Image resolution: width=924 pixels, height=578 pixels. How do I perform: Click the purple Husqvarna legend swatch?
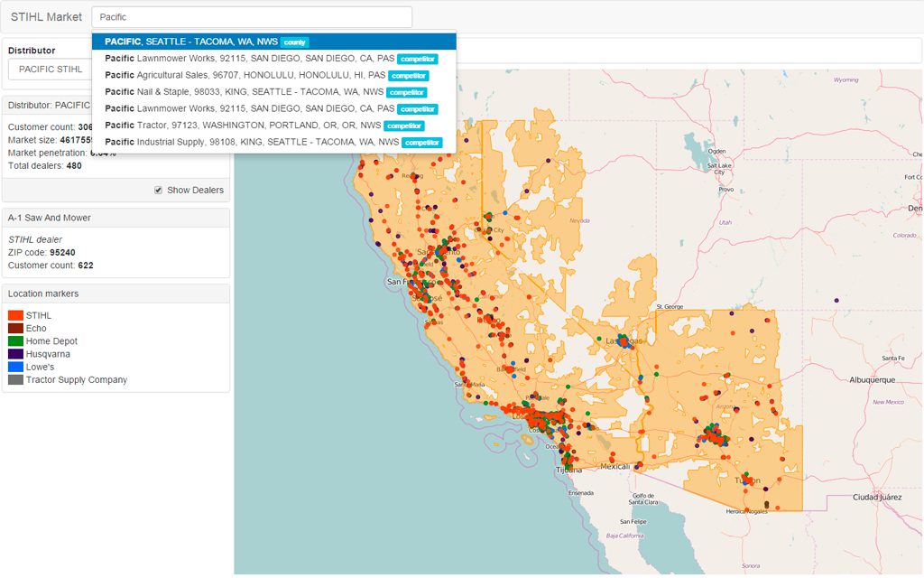tap(15, 354)
